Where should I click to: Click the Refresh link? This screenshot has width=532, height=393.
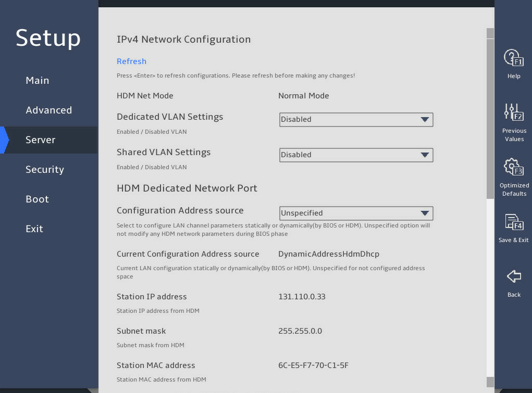coord(132,61)
